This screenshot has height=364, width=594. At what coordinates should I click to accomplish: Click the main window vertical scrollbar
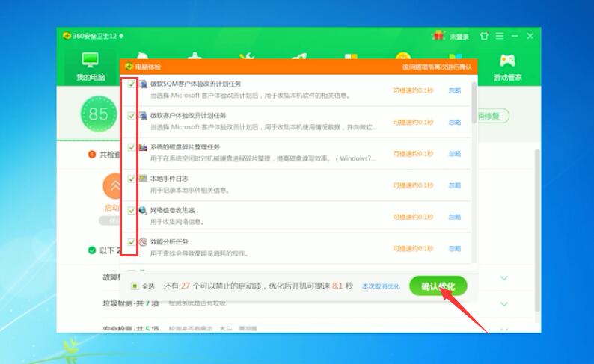coord(537,230)
